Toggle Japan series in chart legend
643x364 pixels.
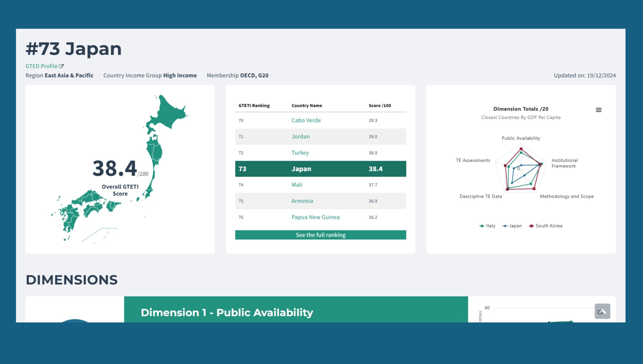[515, 226]
